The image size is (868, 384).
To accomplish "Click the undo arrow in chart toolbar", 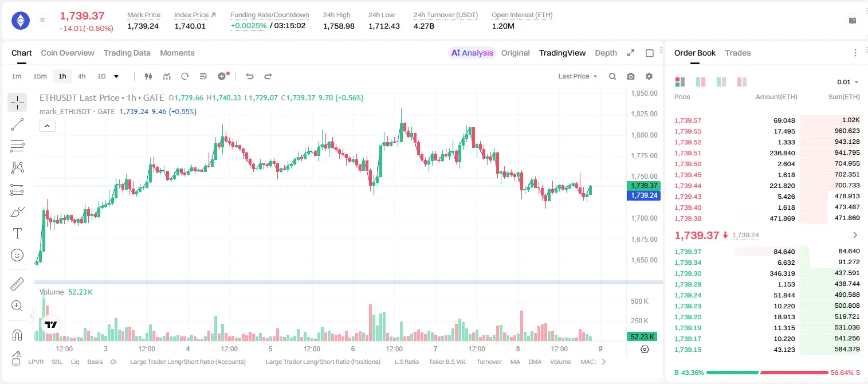I will 249,76.
